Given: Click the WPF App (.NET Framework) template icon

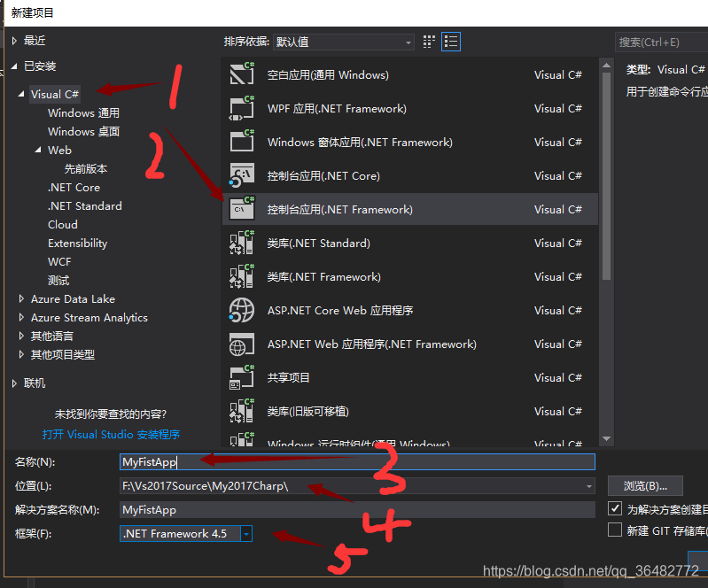Looking at the screenshot, I should coord(242,108).
